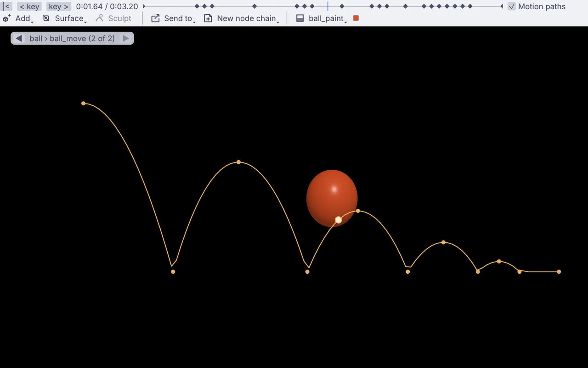588x368 pixels.
Task: Jump to the start of the animation
Action: [x=7, y=6]
